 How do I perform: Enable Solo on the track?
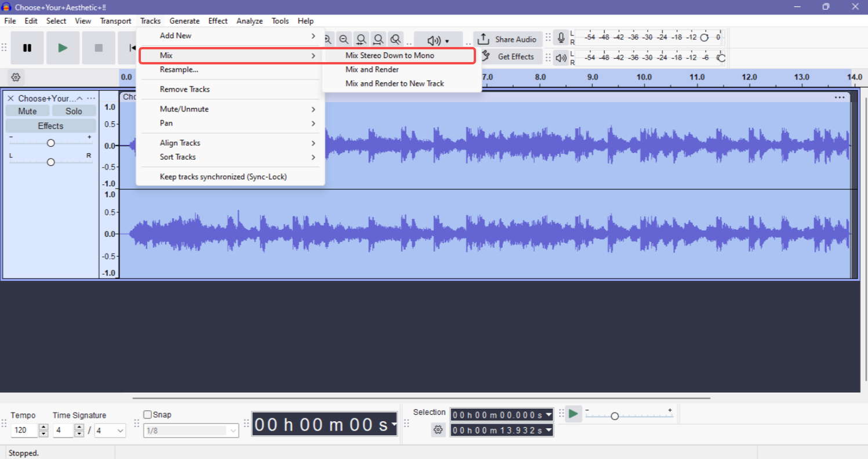point(74,110)
